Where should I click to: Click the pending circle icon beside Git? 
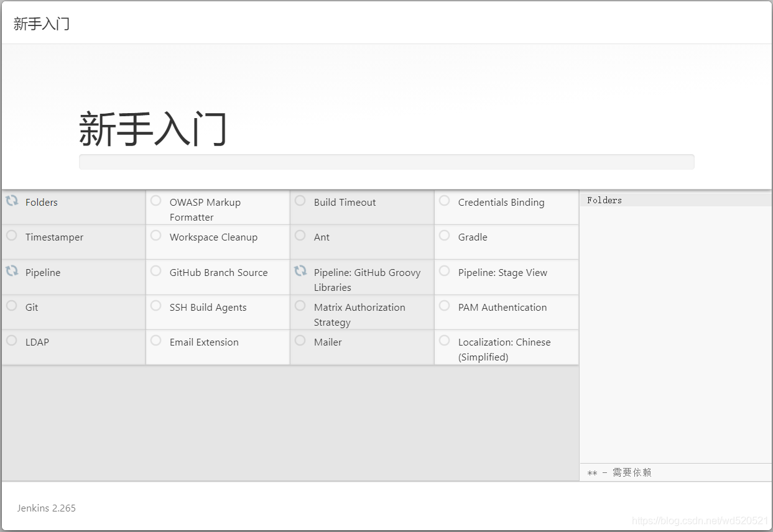[12, 305]
